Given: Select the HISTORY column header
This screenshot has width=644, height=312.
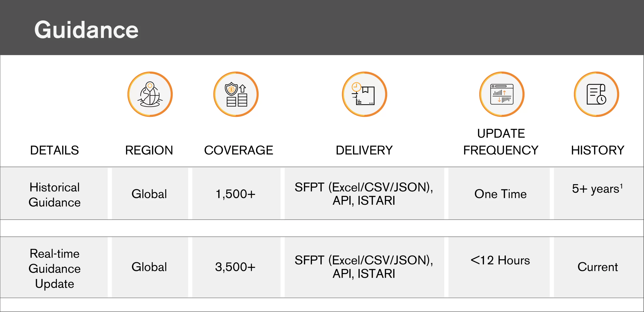Looking at the screenshot, I should pyautogui.click(x=597, y=150).
